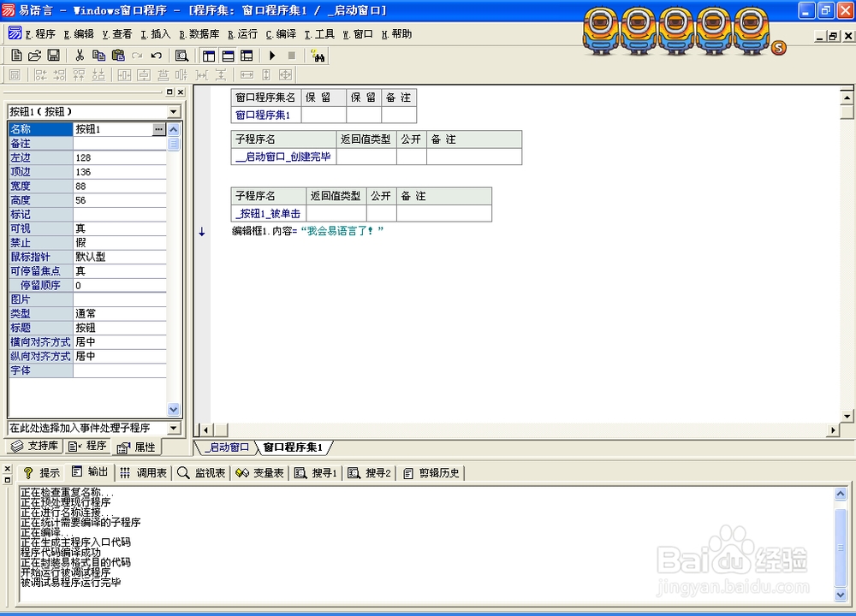This screenshot has width=856, height=616.
Task: Click the code editor scroll-right arrow
Action: tap(833, 430)
